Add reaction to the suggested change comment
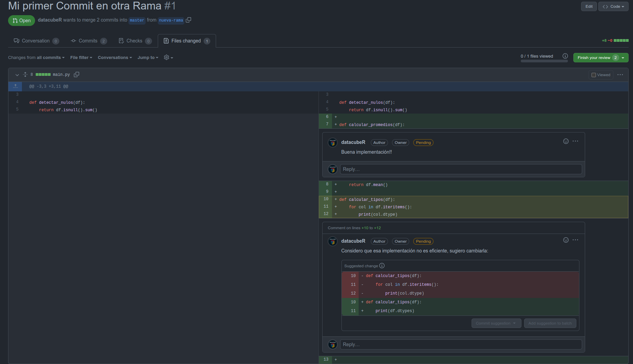The height and width of the screenshot is (364, 633). (566, 240)
